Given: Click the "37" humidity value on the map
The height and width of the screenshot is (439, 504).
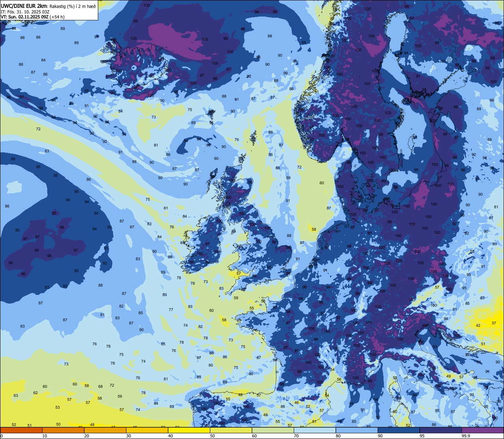Looking at the screenshot, I should click(x=494, y=323).
